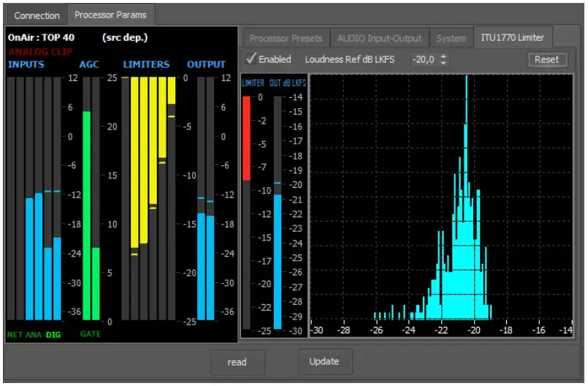The image size is (588, 386).
Task: Click the red LIMITER gain reduction meter
Action: [246, 137]
